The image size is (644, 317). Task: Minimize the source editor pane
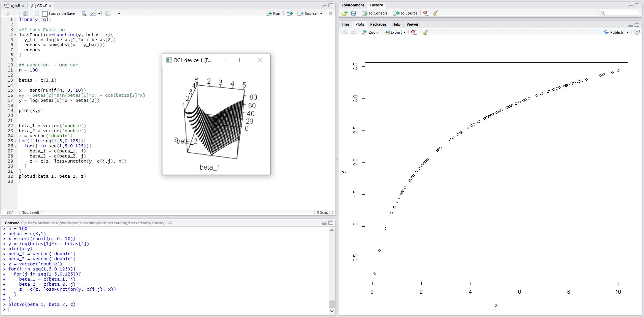324,6
